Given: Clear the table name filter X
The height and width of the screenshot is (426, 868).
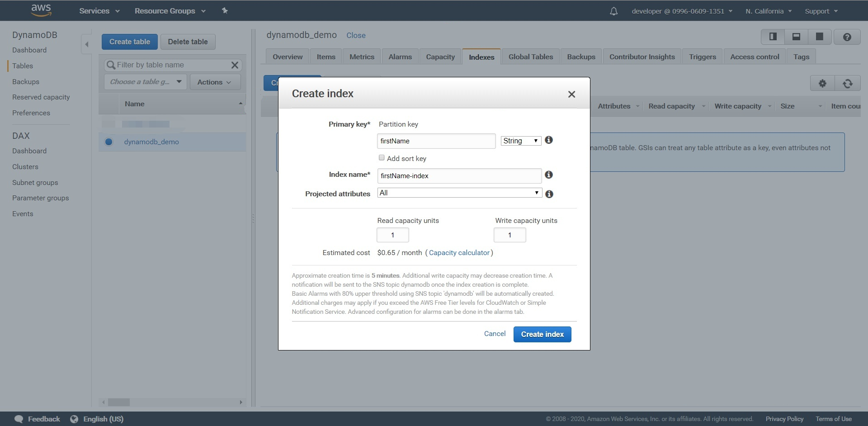Looking at the screenshot, I should click(x=235, y=65).
